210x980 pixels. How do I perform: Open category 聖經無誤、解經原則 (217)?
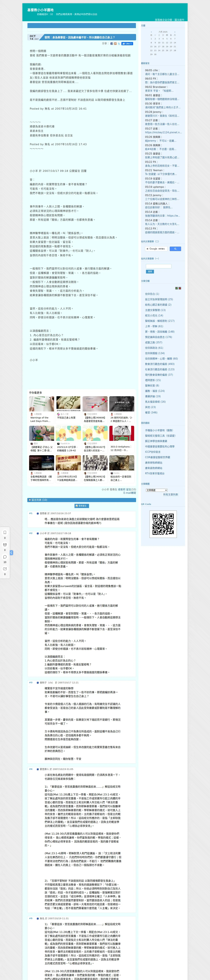coord(160,321)
